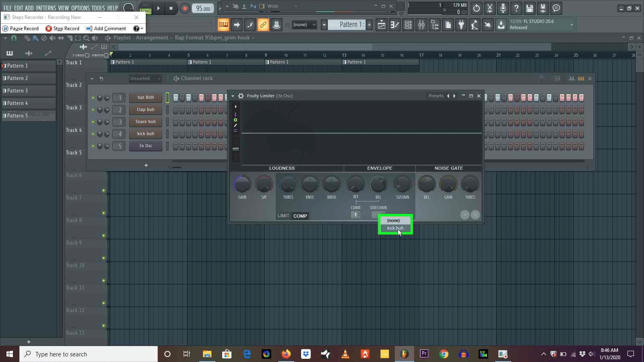Expand the Pattern options arrow next to Pattern 1
This screenshot has width=644, height=362.
pyautogui.click(x=324, y=25)
